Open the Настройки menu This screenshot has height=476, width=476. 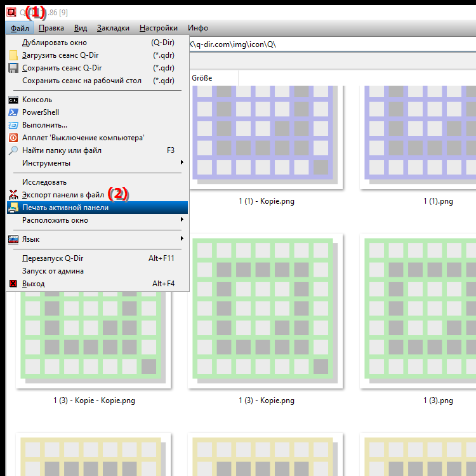tap(159, 28)
